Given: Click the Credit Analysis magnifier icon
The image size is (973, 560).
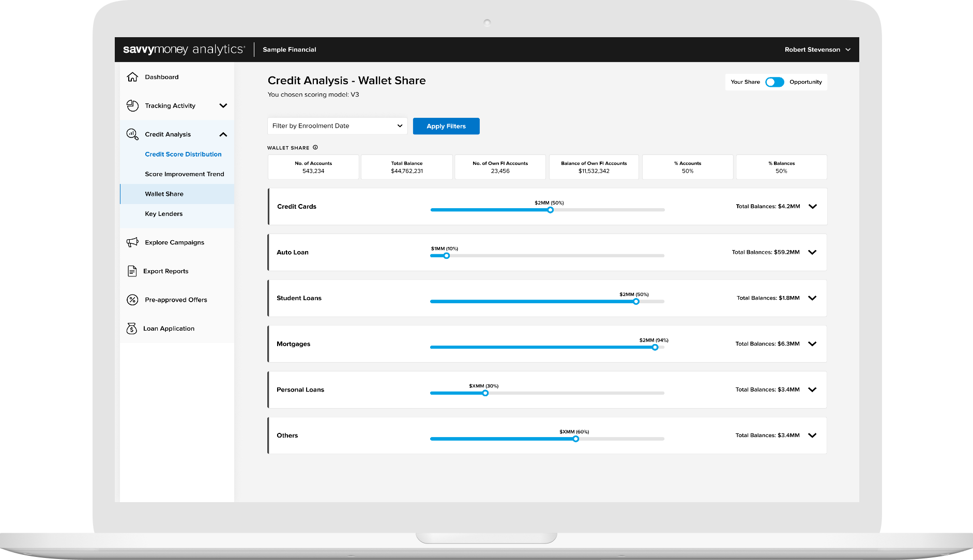Looking at the screenshot, I should 132,134.
